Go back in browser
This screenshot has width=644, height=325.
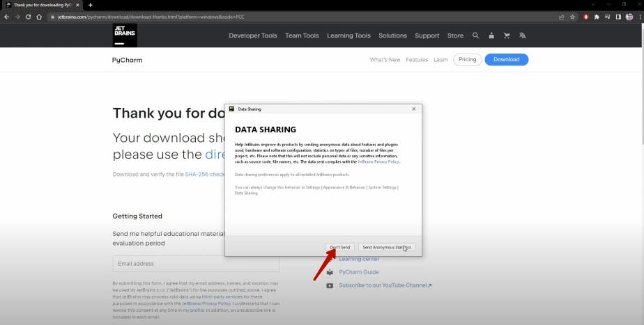pos(6,17)
